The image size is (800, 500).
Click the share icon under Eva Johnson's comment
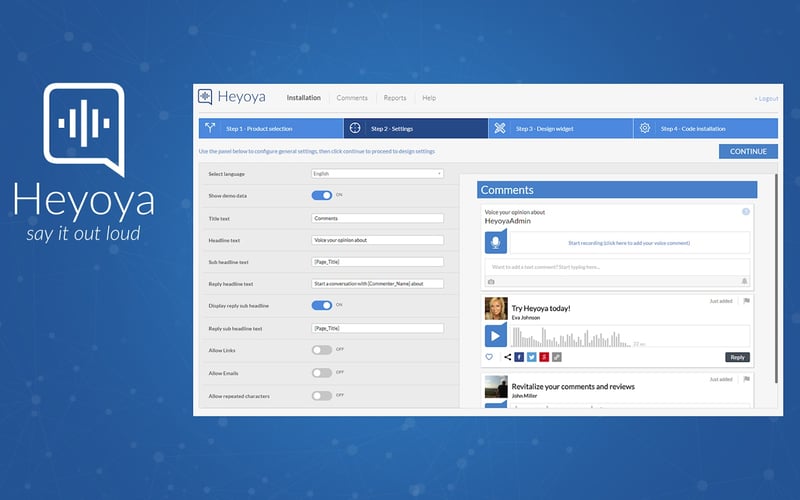(x=507, y=357)
